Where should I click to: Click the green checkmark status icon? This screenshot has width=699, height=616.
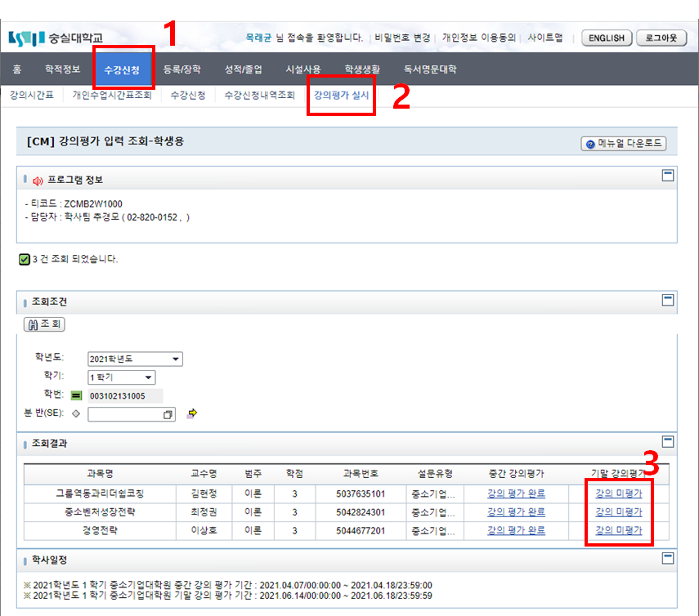tap(24, 259)
